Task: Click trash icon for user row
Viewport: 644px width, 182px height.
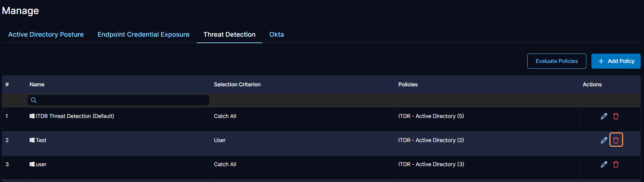Action: coord(616,164)
